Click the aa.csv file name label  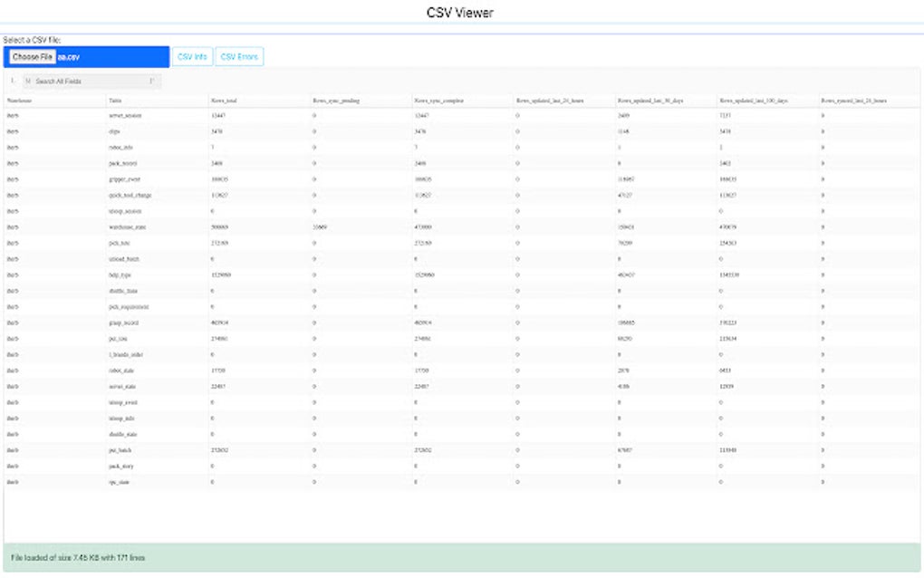[67, 55]
